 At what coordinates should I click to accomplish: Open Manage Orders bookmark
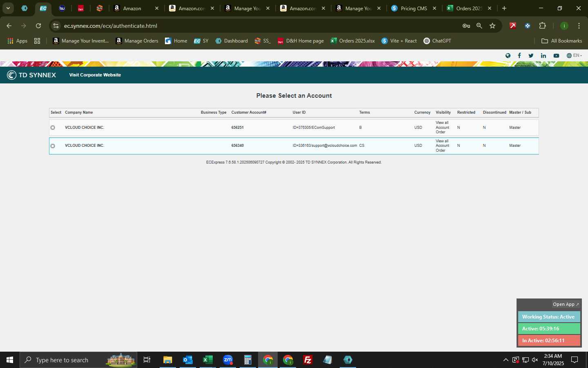click(137, 41)
